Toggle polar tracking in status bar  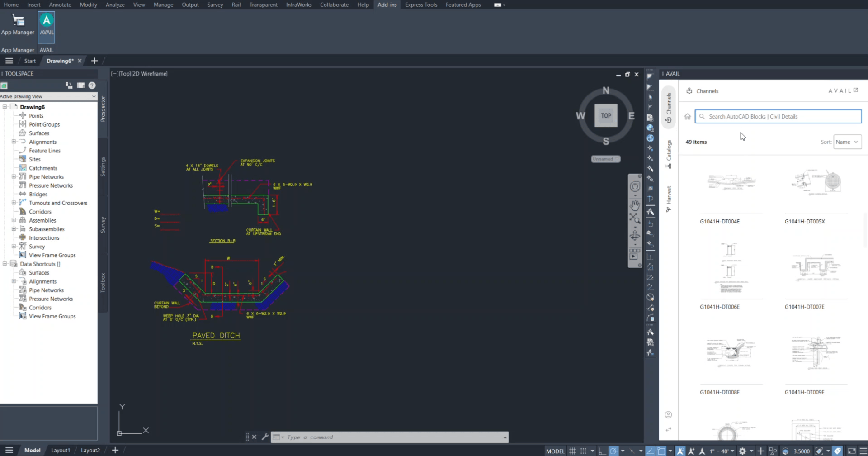click(613, 451)
